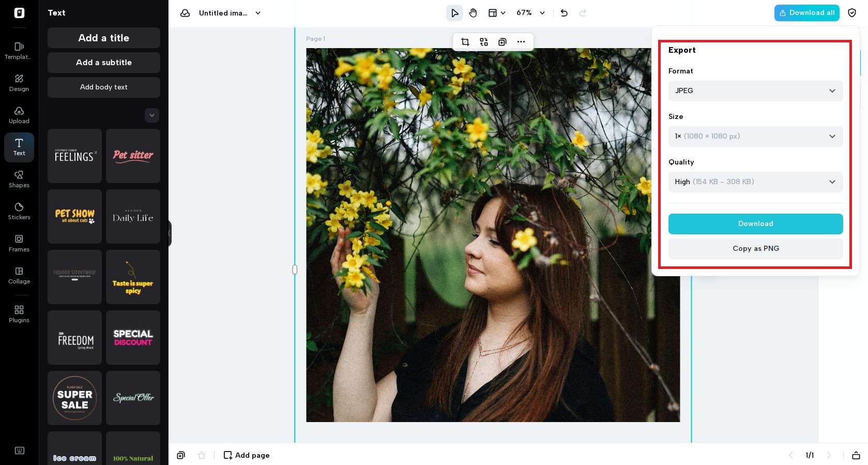Image resolution: width=868 pixels, height=465 pixels.
Task: Click Copy as PNG
Action: pyautogui.click(x=755, y=249)
